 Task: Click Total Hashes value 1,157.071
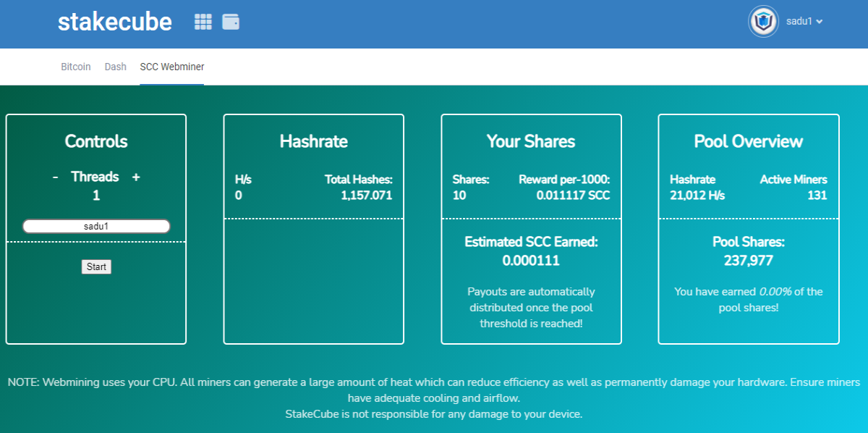coord(367,195)
